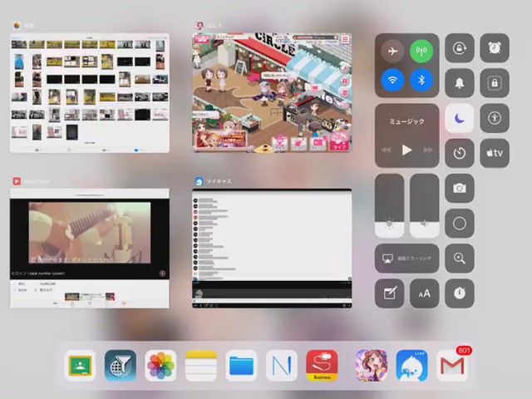Open the red Business app in dock
This screenshot has width=532, height=399.
[322, 366]
